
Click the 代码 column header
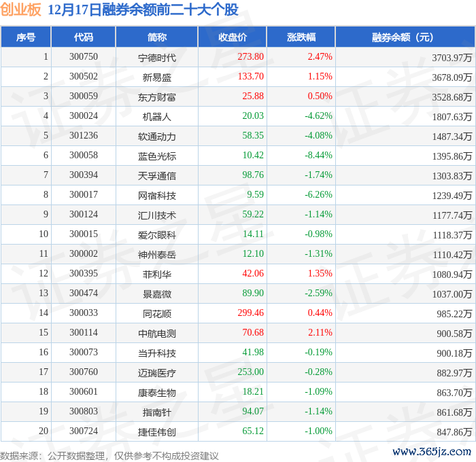pyautogui.click(x=84, y=37)
